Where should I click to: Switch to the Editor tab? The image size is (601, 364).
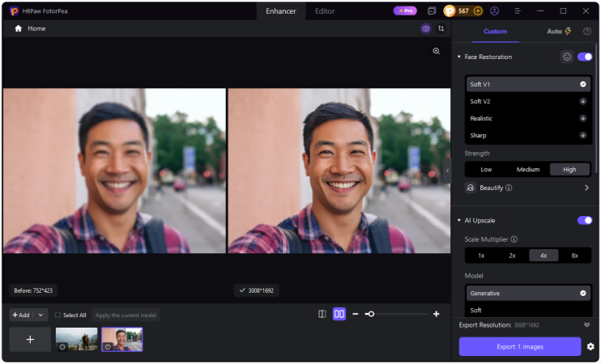325,11
